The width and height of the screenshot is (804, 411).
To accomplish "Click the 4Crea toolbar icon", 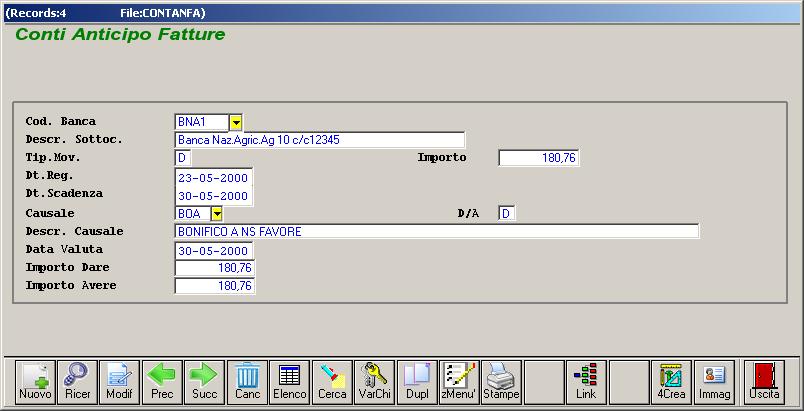I will click(x=671, y=381).
